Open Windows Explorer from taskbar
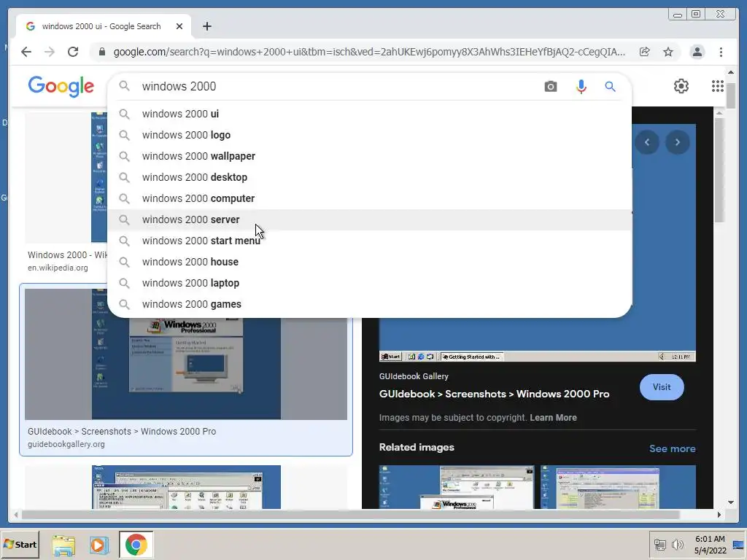The image size is (747, 560). pos(63,545)
